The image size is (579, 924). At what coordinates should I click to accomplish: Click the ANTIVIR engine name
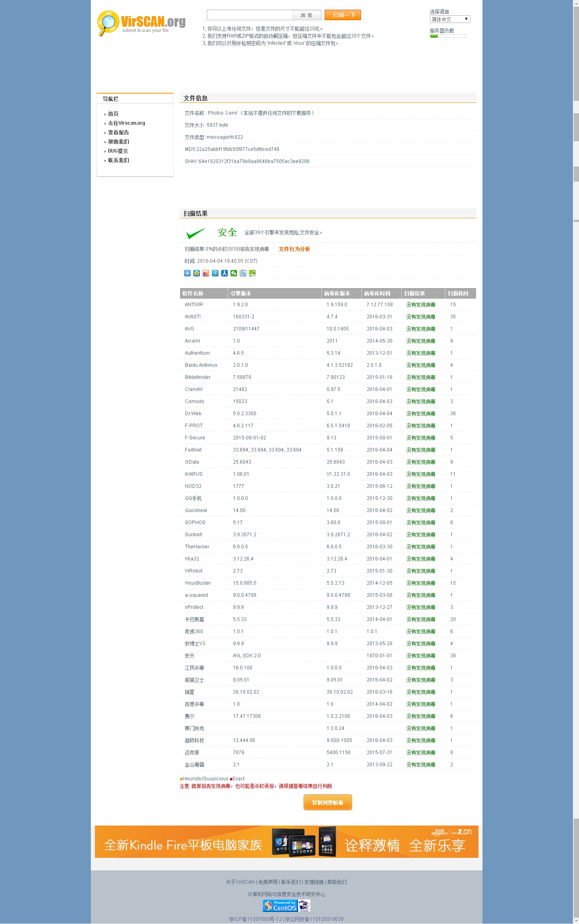click(194, 305)
